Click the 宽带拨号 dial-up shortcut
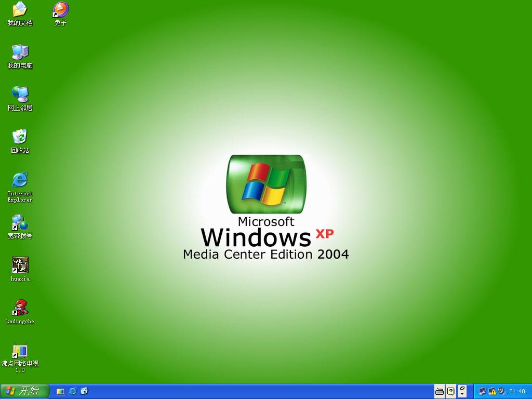The image size is (532, 399). coord(20,227)
